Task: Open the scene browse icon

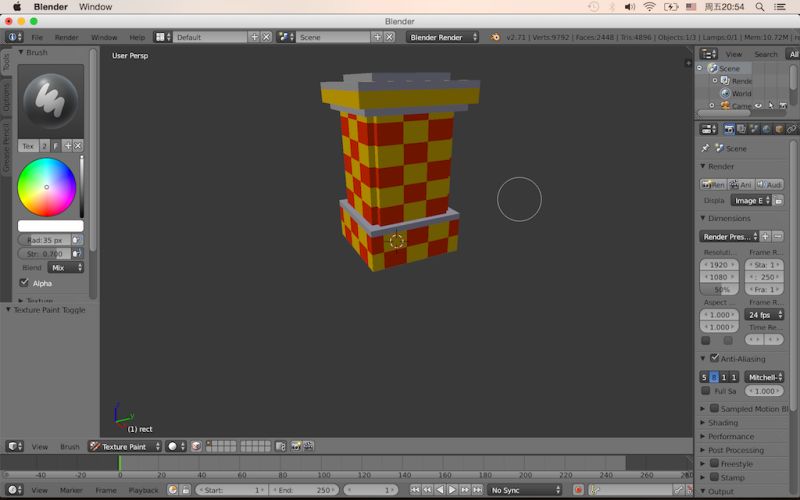Action: [286, 37]
